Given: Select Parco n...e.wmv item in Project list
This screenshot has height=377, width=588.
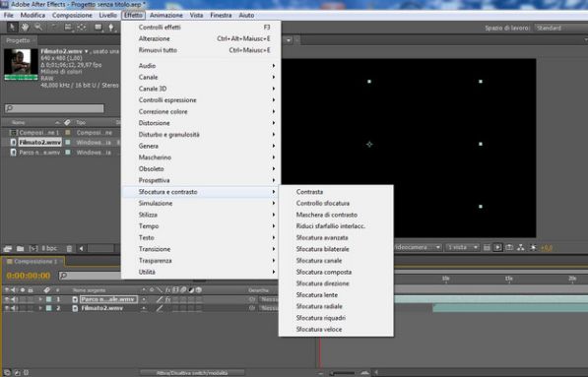Looking at the screenshot, I should 39,153.
